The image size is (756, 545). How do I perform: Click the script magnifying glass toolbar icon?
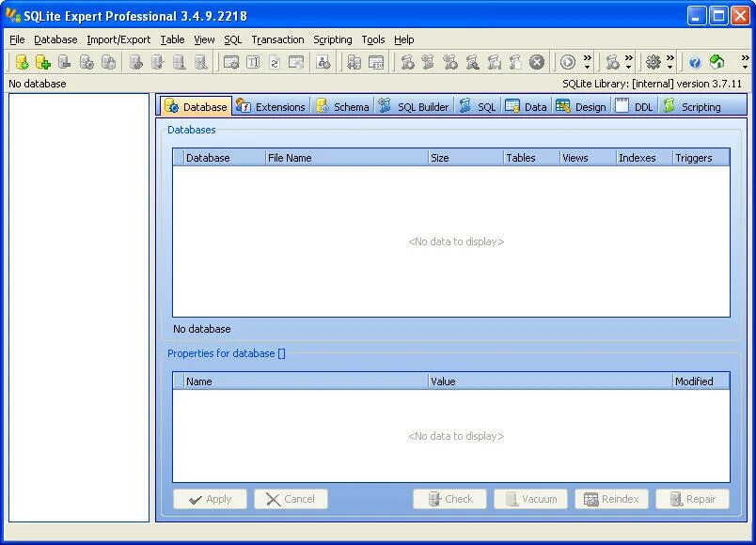coord(472,62)
